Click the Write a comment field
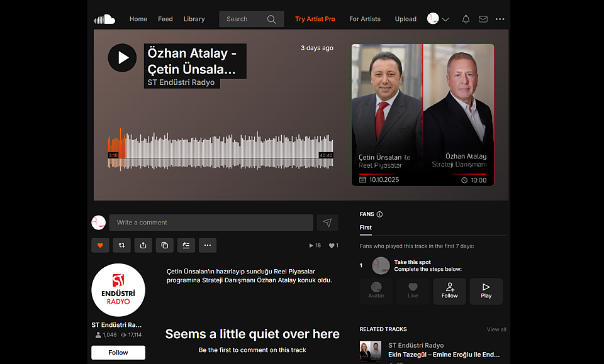604x364 pixels. pyautogui.click(x=211, y=223)
